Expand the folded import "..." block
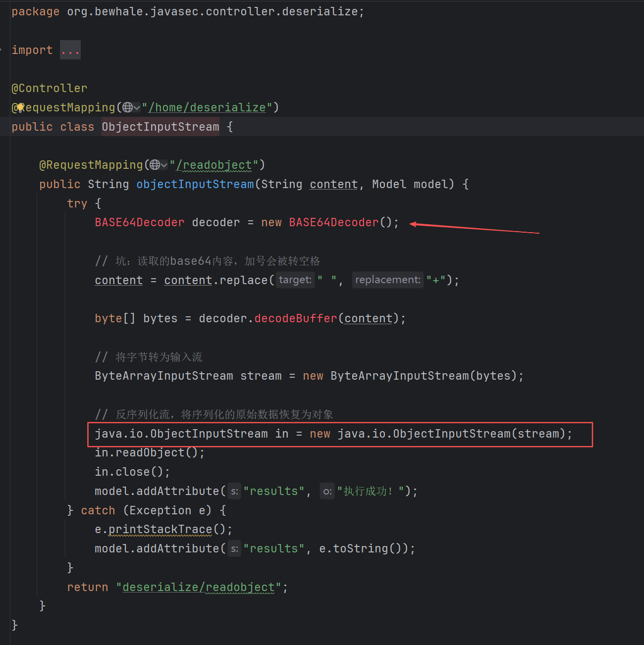644x645 pixels. (x=70, y=50)
